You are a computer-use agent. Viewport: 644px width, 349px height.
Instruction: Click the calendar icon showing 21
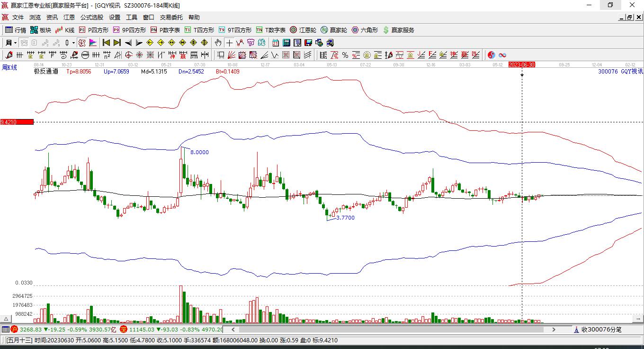(275, 43)
